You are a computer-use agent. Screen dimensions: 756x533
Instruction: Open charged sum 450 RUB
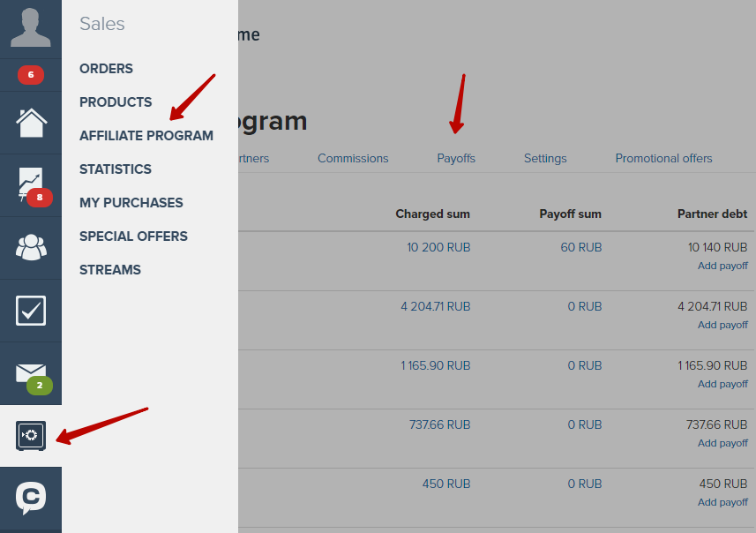tap(446, 484)
